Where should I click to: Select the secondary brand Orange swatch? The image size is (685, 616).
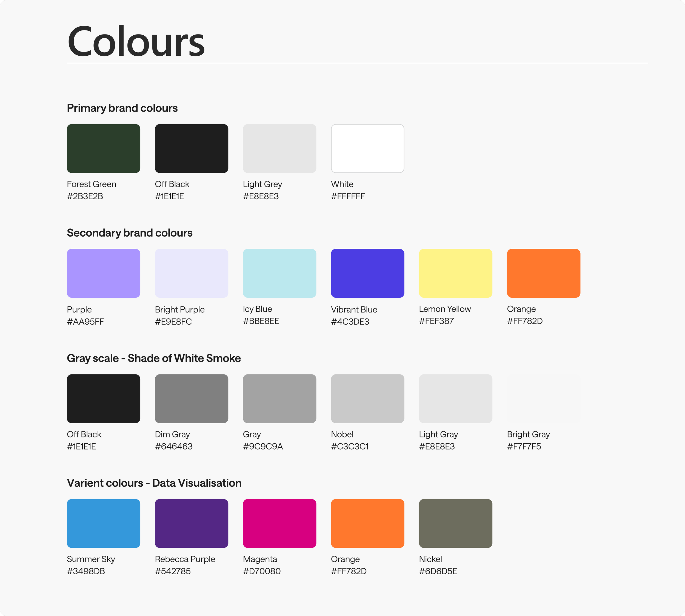(543, 273)
